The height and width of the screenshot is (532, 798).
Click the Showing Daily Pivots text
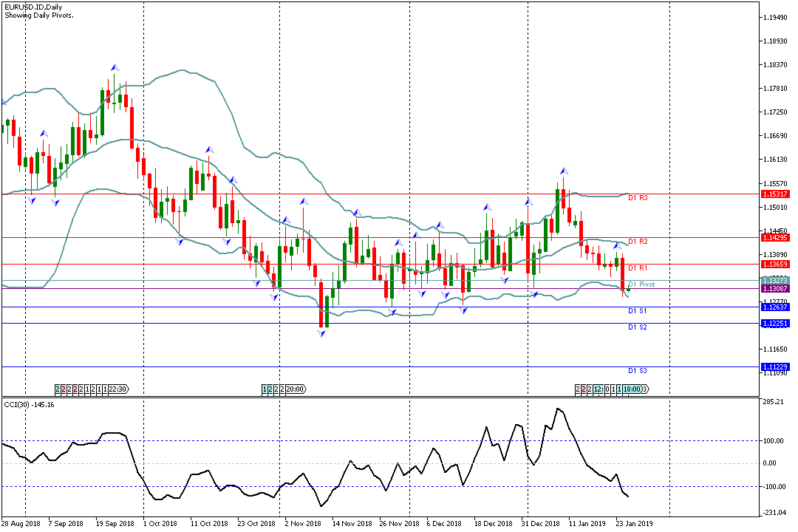point(39,15)
